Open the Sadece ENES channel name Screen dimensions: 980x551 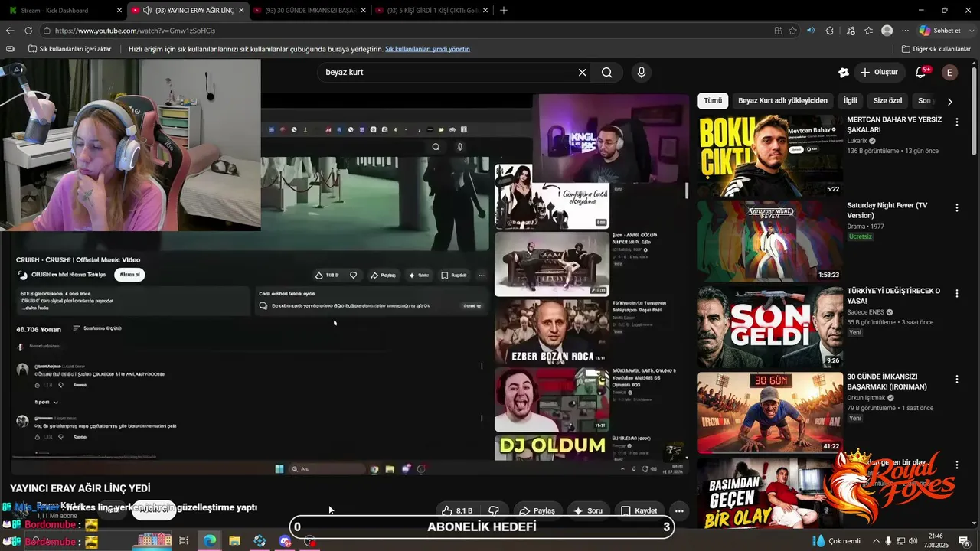pyautogui.click(x=865, y=312)
